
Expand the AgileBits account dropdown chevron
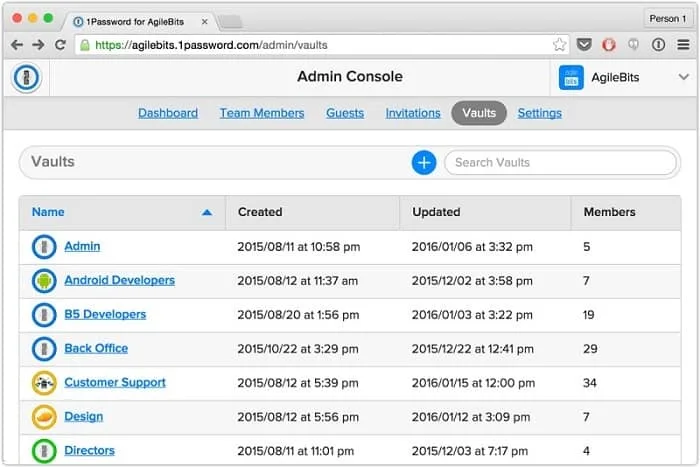pos(683,77)
